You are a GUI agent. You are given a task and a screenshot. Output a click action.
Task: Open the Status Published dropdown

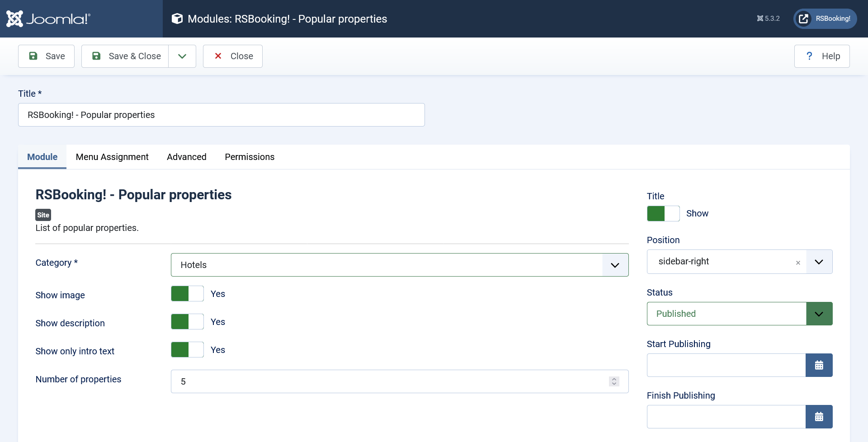tap(740, 314)
